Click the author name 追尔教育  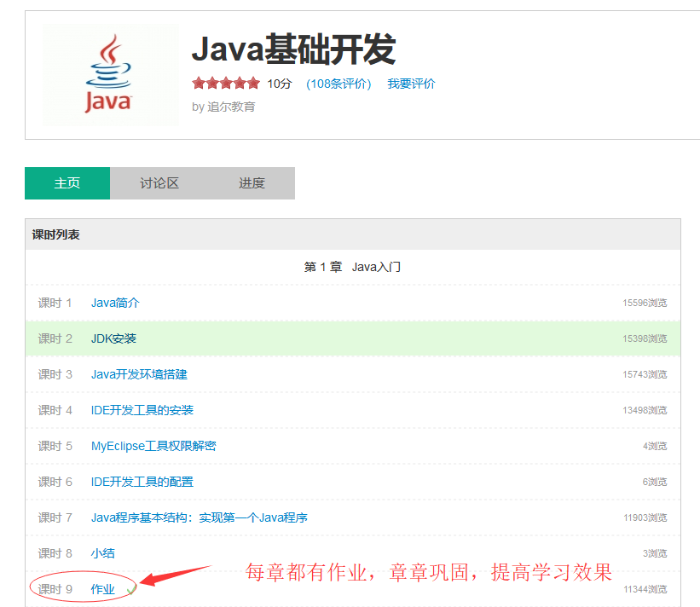(x=231, y=107)
